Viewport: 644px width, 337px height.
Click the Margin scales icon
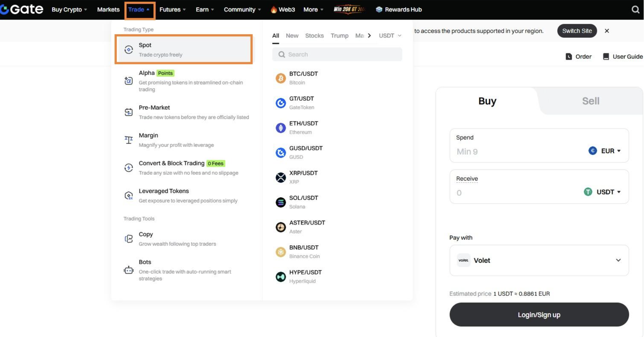129,140
